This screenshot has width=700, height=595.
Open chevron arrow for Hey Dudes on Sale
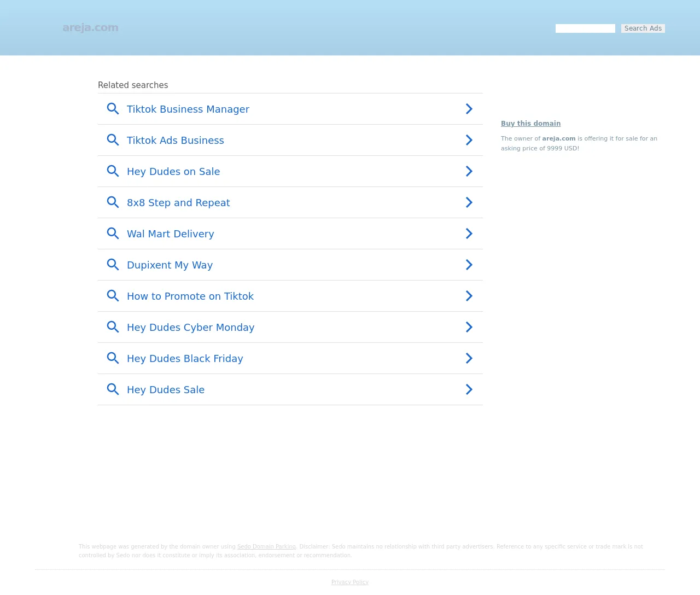pyautogui.click(x=469, y=171)
